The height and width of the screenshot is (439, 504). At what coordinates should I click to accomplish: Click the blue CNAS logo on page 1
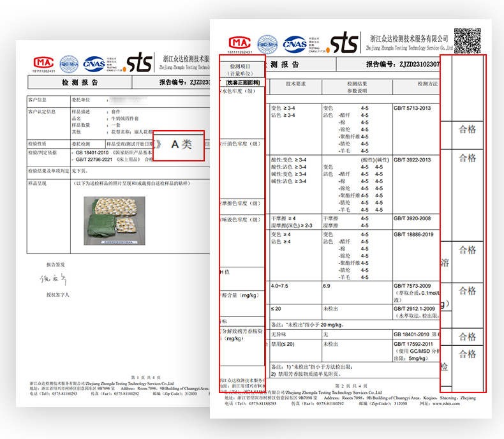click(x=94, y=63)
